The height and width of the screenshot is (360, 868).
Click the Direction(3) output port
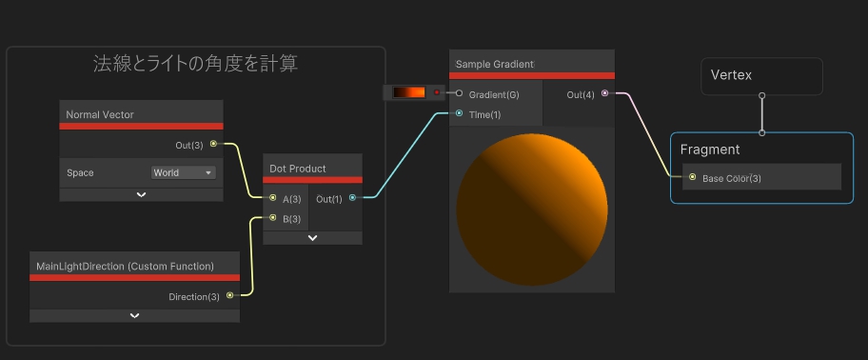tap(229, 296)
